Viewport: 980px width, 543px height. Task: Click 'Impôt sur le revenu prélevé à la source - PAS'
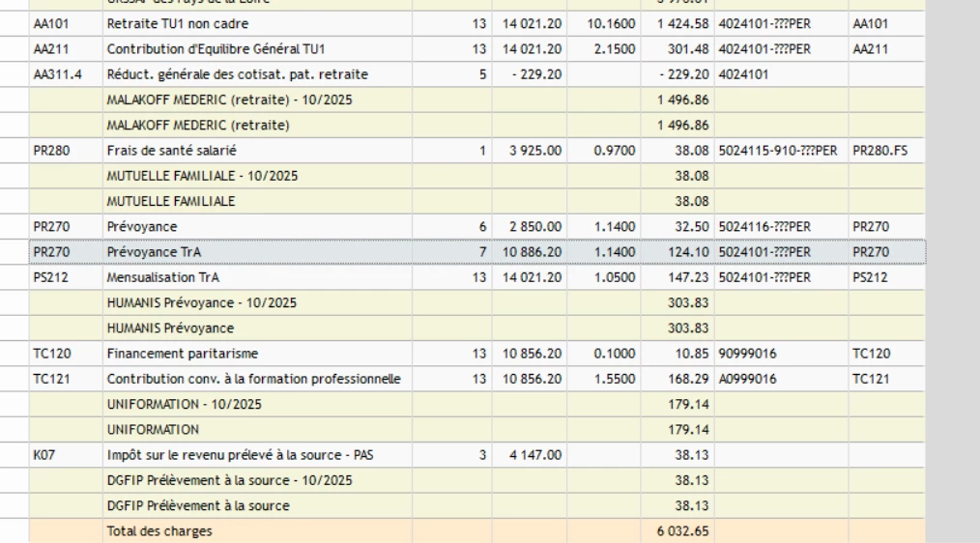[x=240, y=455]
